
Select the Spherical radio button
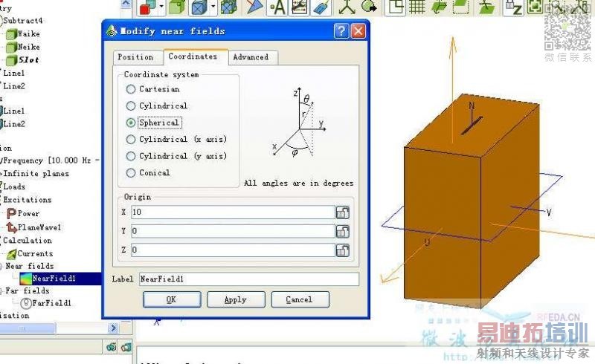tap(131, 123)
